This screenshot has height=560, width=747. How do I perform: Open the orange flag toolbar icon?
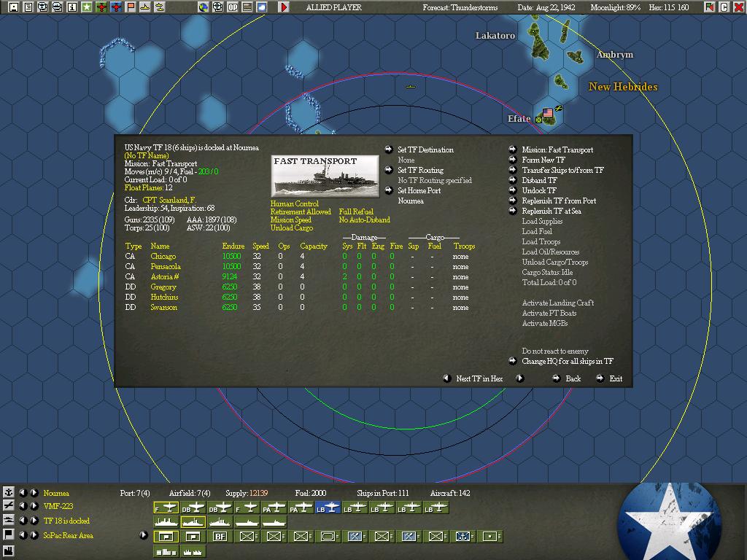[131, 7]
